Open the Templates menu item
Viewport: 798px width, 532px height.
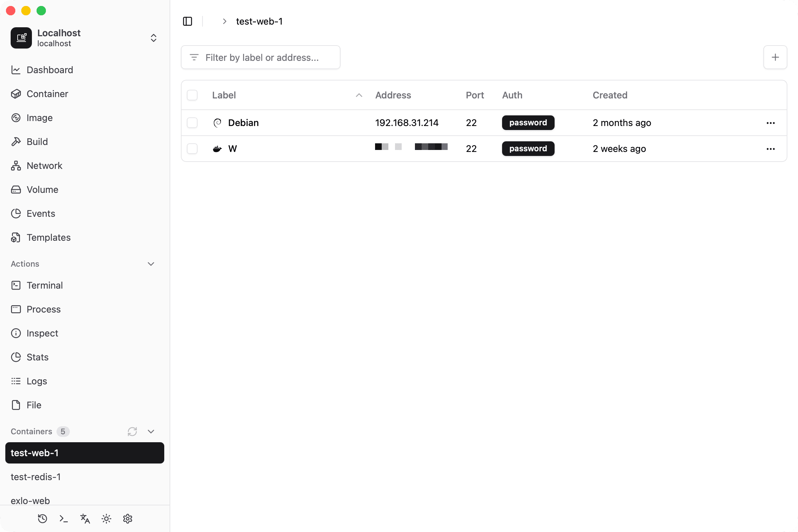[x=49, y=237]
